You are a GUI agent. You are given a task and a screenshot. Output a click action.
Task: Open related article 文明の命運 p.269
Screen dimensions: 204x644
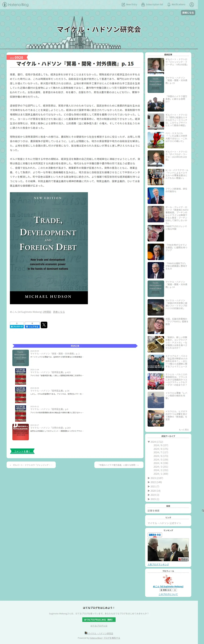coord(50,428)
